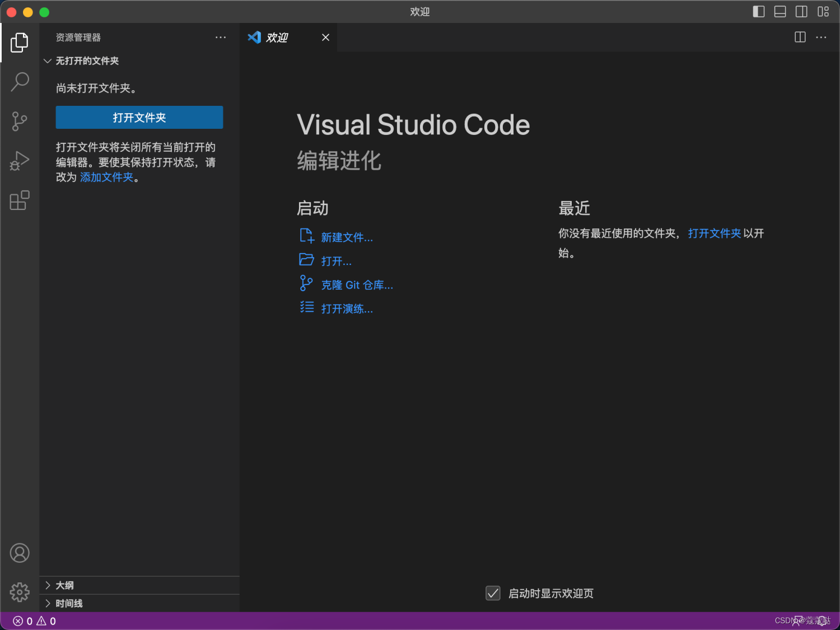Click the 编辑进化 subtitle
Viewport: 840px width, 630px height.
pos(339,161)
